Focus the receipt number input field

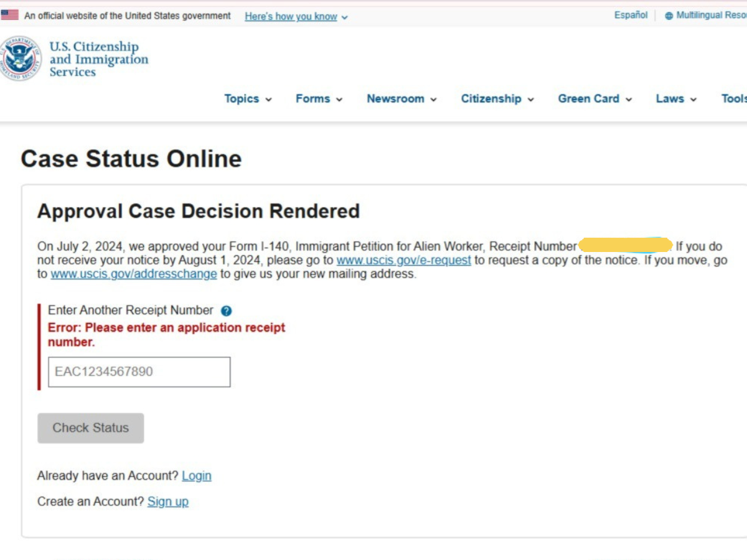tap(139, 372)
